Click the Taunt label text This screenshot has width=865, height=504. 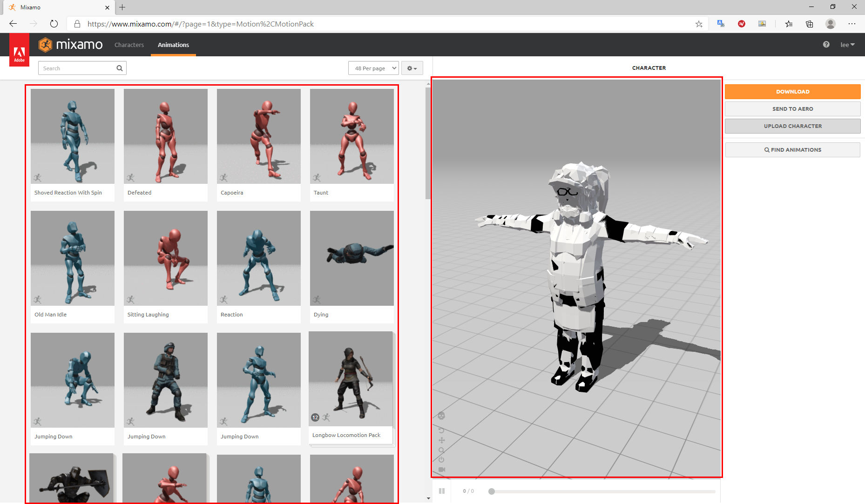(x=321, y=193)
